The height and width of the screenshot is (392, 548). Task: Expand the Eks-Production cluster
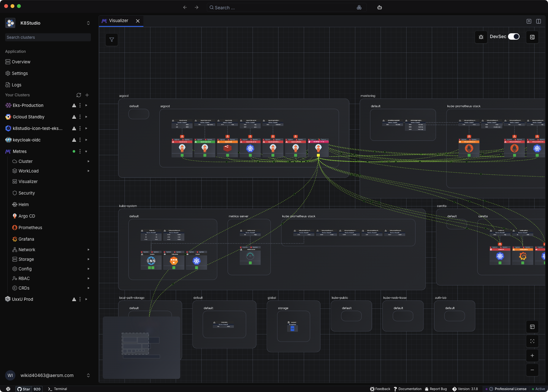point(86,105)
